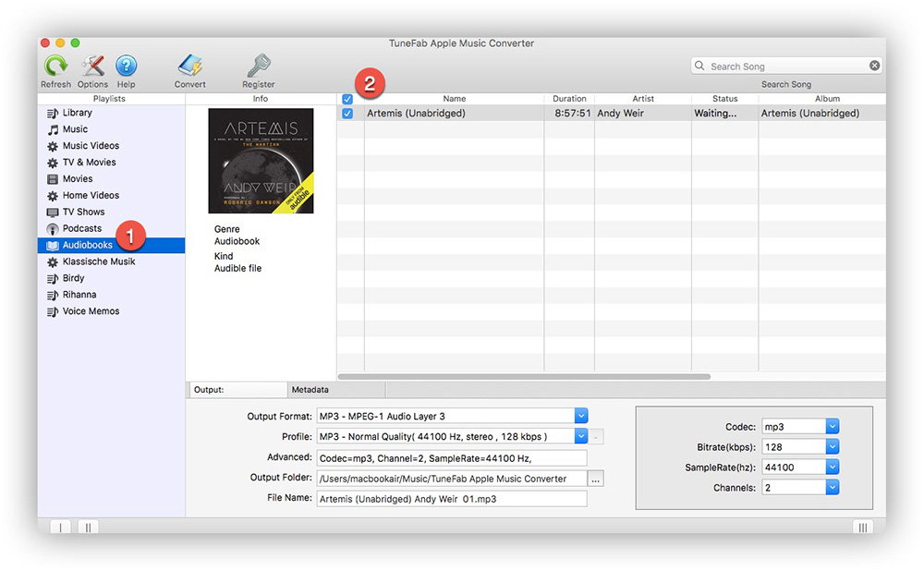Switch to the Metadata tab
The width and height of the screenshot is (924, 571).
[x=335, y=390]
